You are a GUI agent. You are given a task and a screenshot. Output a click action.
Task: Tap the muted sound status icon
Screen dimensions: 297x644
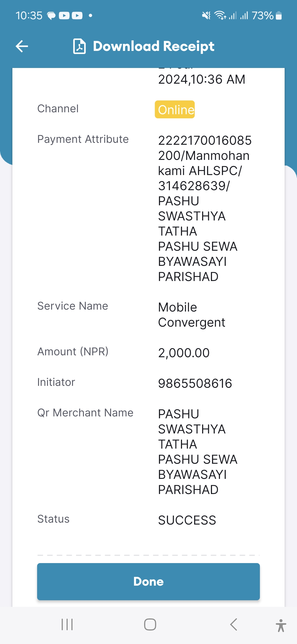pos(206,15)
